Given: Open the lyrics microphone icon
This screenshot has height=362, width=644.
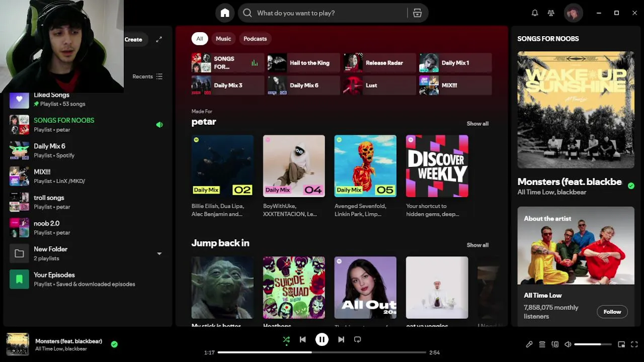Looking at the screenshot, I should coord(529,344).
